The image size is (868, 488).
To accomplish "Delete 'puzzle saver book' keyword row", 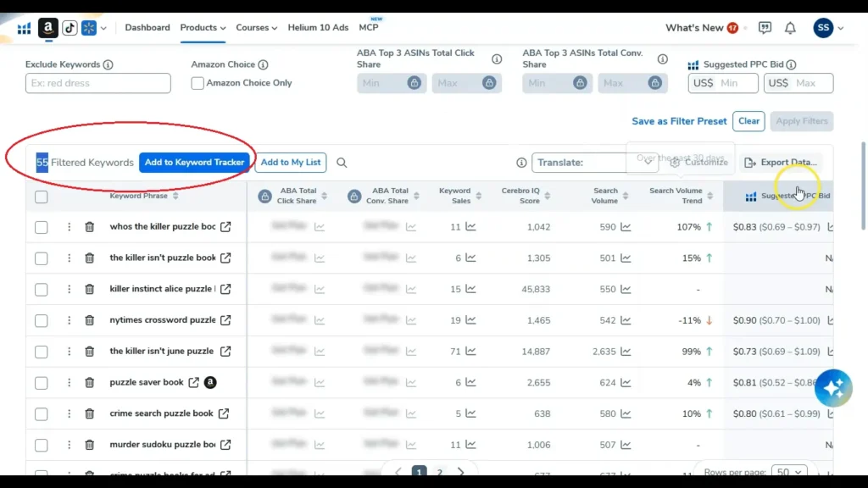I will click(x=89, y=382).
